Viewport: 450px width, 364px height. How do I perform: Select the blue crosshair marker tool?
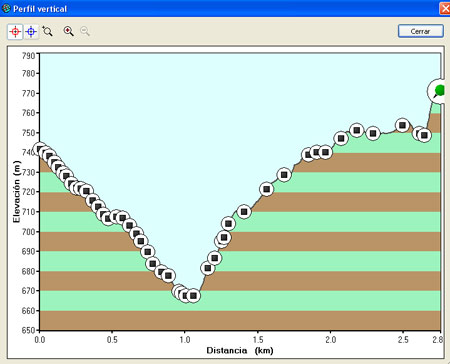point(31,32)
